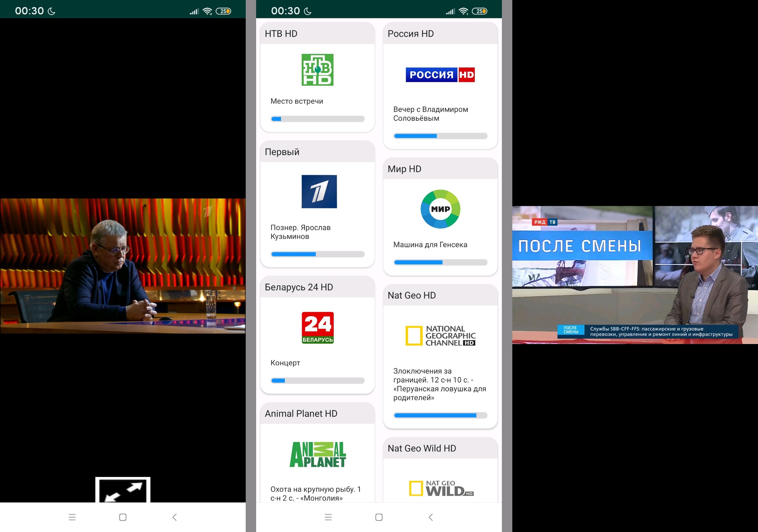Tap the Первый video player frame

click(x=123, y=266)
